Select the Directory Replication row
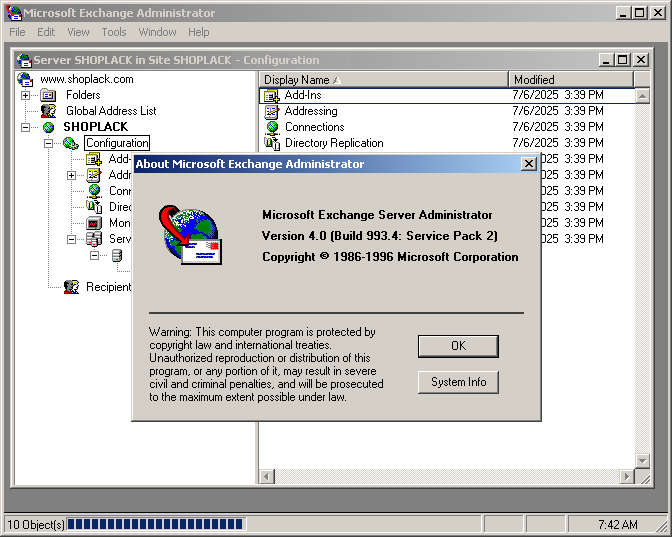This screenshot has width=672, height=537. pyautogui.click(x=447, y=143)
